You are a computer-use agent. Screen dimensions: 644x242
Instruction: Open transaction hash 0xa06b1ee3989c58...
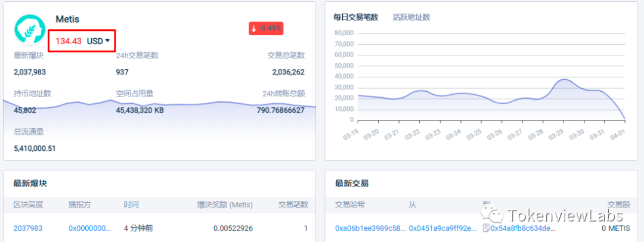pyautogui.click(x=370, y=228)
